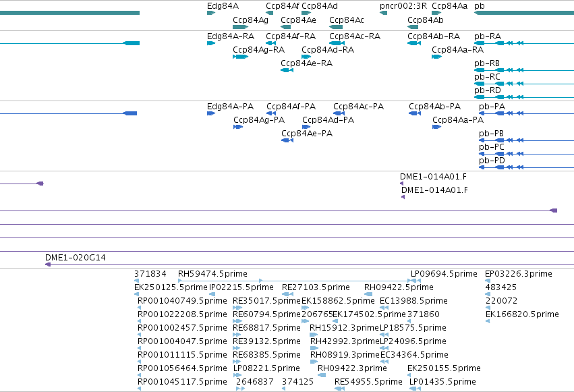Image resolution: width=574 pixels, height=392 pixels.
Task: Select the Edg84A gene label
Action: click(223, 6)
